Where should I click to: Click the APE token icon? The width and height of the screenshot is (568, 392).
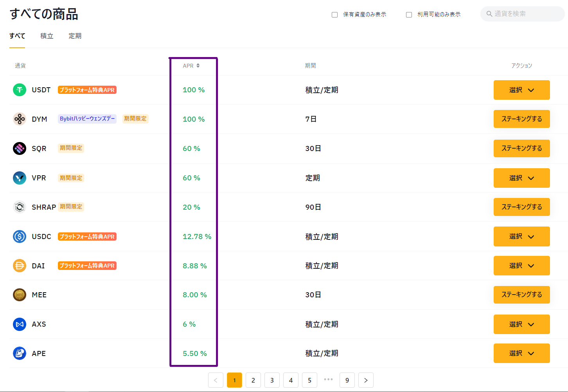click(x=19, y=353)
